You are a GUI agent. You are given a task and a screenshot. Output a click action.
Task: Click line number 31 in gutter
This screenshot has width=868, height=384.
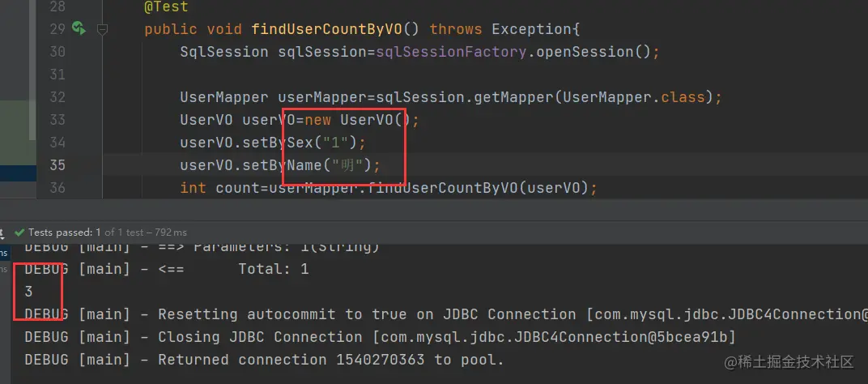(x=57, y=75)
